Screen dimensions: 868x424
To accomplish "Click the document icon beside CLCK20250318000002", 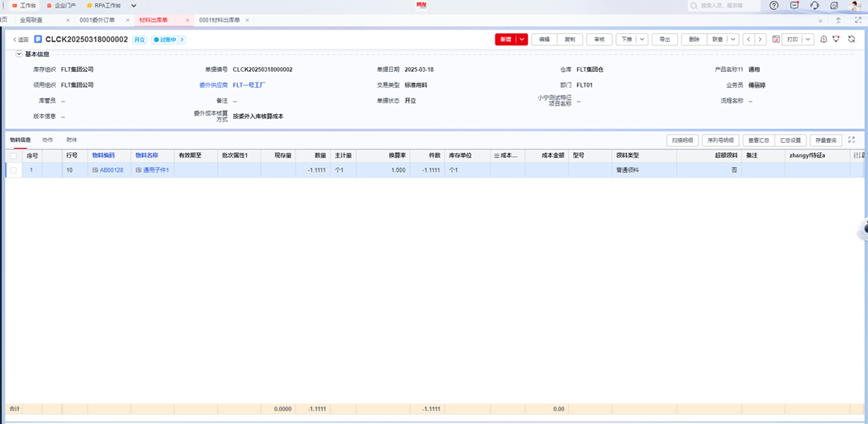I will pyautogui.click(x=38, y=40).
